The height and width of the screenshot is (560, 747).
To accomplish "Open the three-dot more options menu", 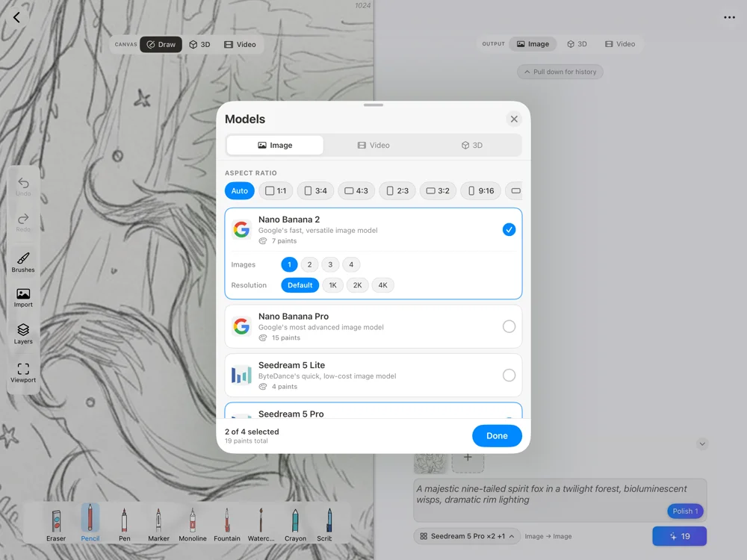I will coord(729,18).
